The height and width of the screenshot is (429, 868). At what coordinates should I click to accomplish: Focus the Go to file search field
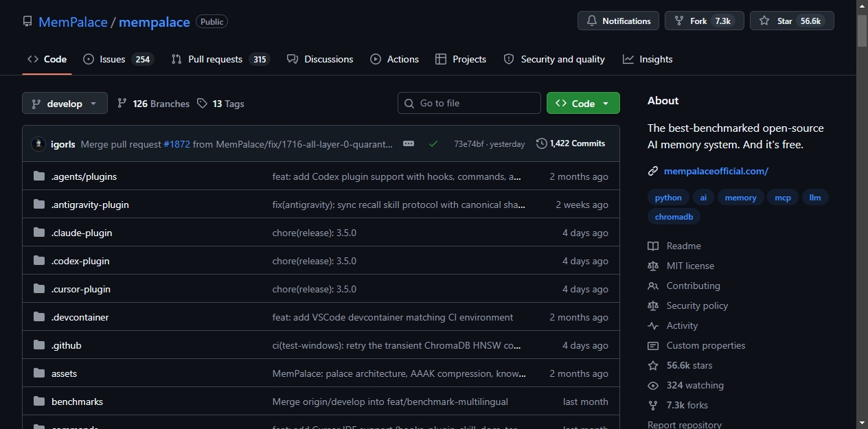click(x=469, y=103)
